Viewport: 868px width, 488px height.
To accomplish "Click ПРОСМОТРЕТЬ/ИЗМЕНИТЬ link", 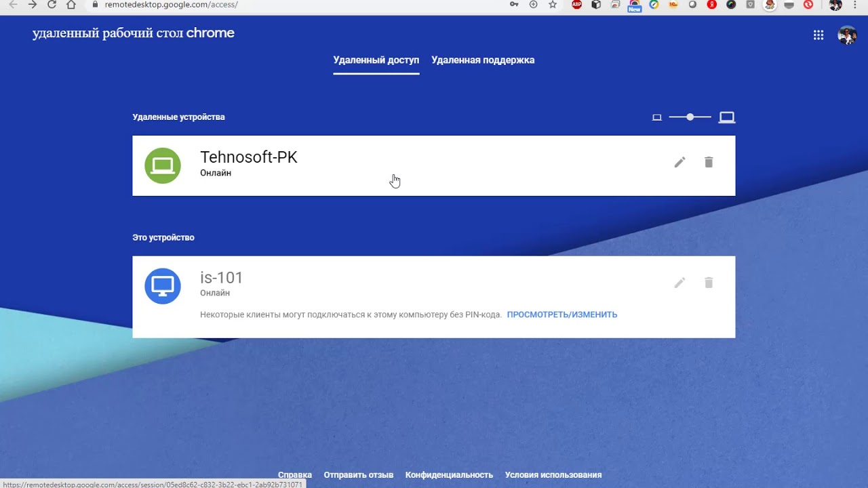I will tap(562, 314).
